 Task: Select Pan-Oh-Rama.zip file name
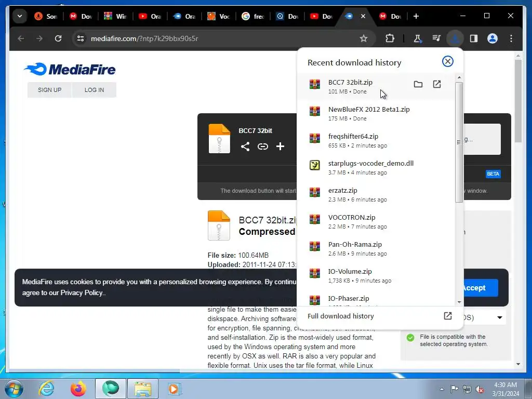point(355,244)
